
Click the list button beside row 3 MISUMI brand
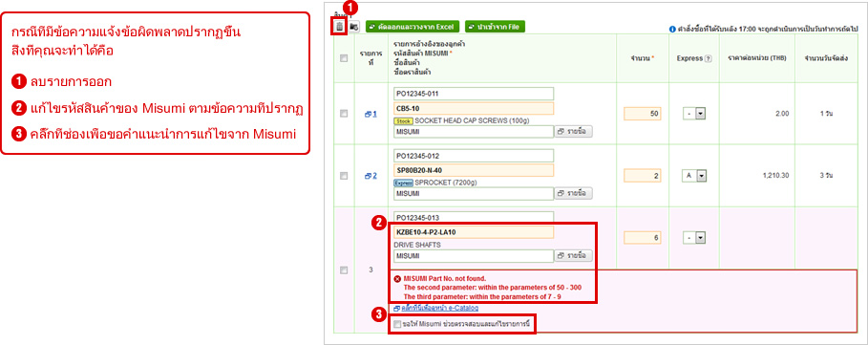pos(574,256)
